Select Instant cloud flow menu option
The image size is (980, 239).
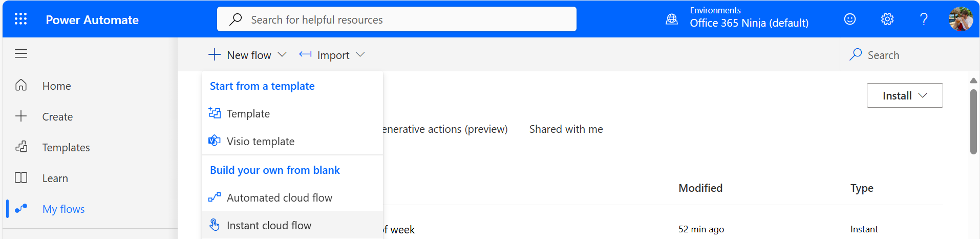[x=269, y=226]
